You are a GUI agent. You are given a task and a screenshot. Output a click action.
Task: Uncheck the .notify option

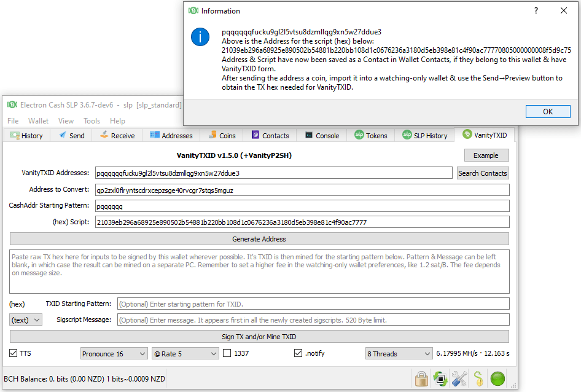pos(297,353)
